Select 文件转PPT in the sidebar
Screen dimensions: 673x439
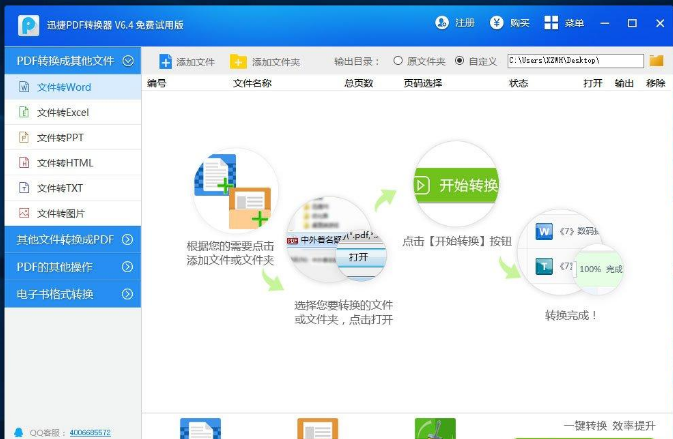[60, 138]
